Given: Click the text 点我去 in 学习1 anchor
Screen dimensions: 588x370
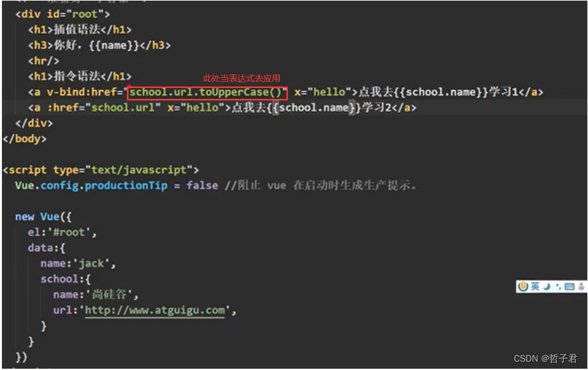Looking at the screenshot, I should [376, 92].
